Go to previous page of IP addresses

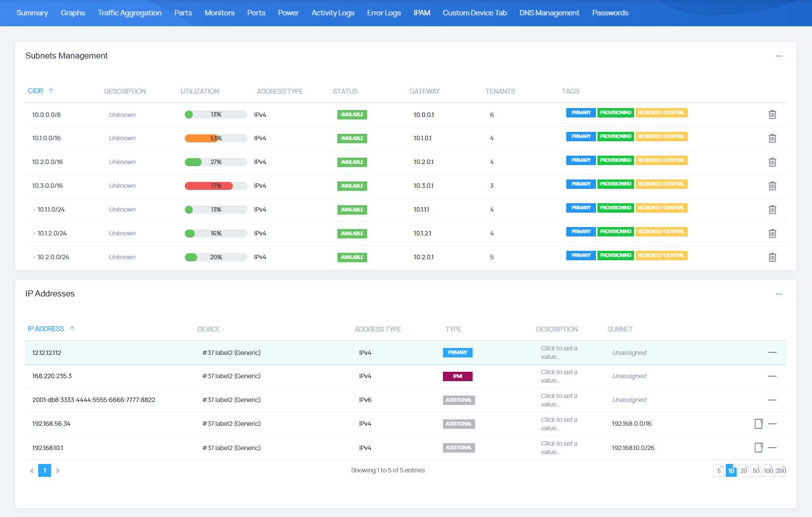(x=32, y=470)
